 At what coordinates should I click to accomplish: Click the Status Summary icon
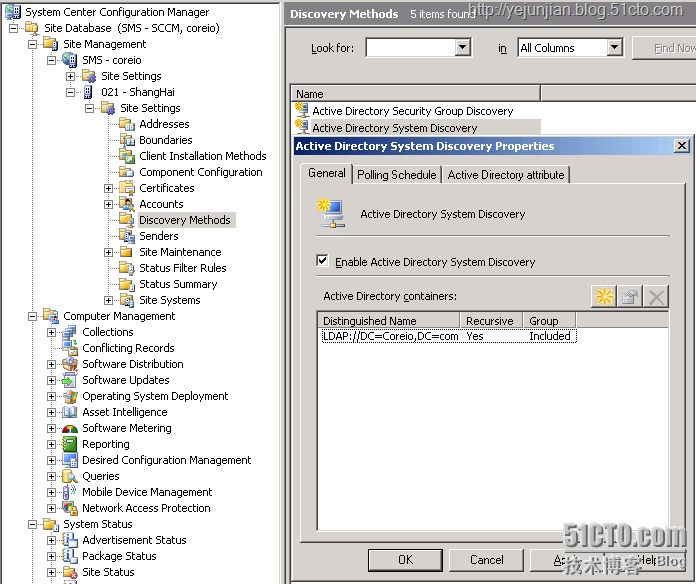[x=127, y=284]
